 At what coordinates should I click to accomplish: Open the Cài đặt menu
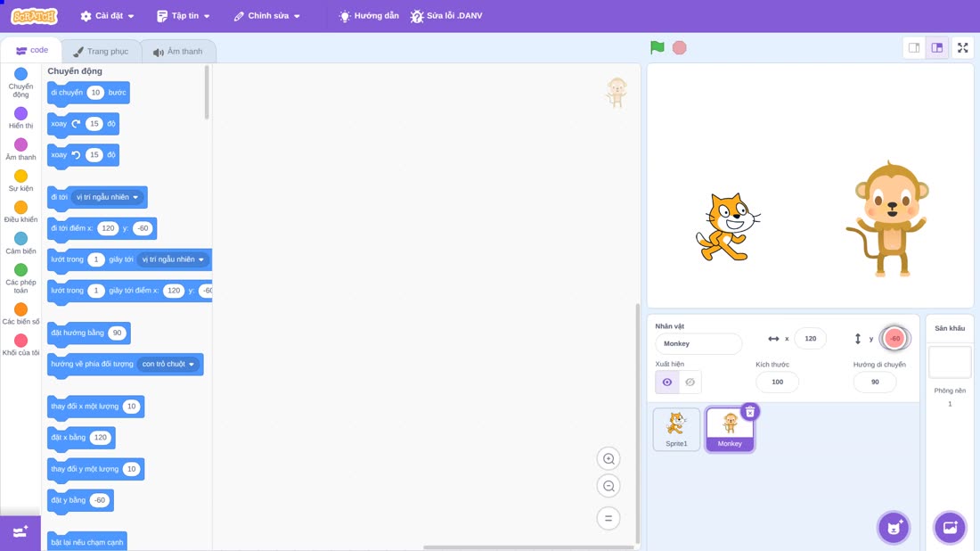tap(107, 16)
